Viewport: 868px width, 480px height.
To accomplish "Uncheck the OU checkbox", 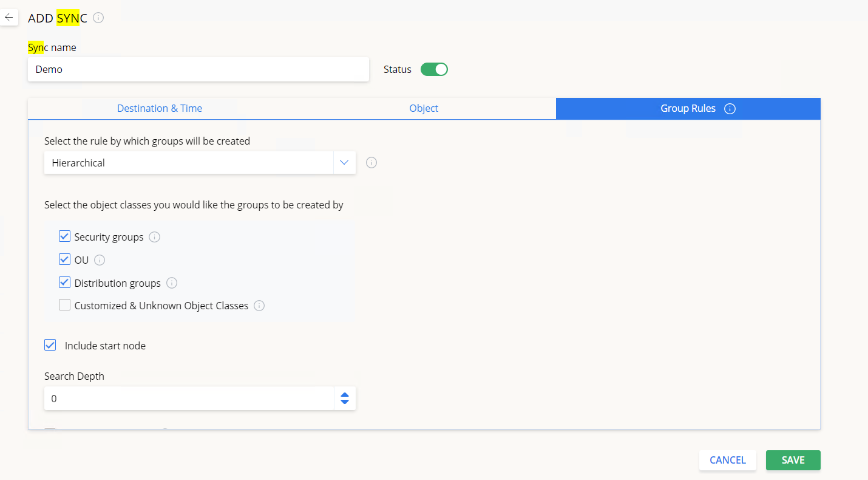I will pyautogui.click(x=65, y=259).
